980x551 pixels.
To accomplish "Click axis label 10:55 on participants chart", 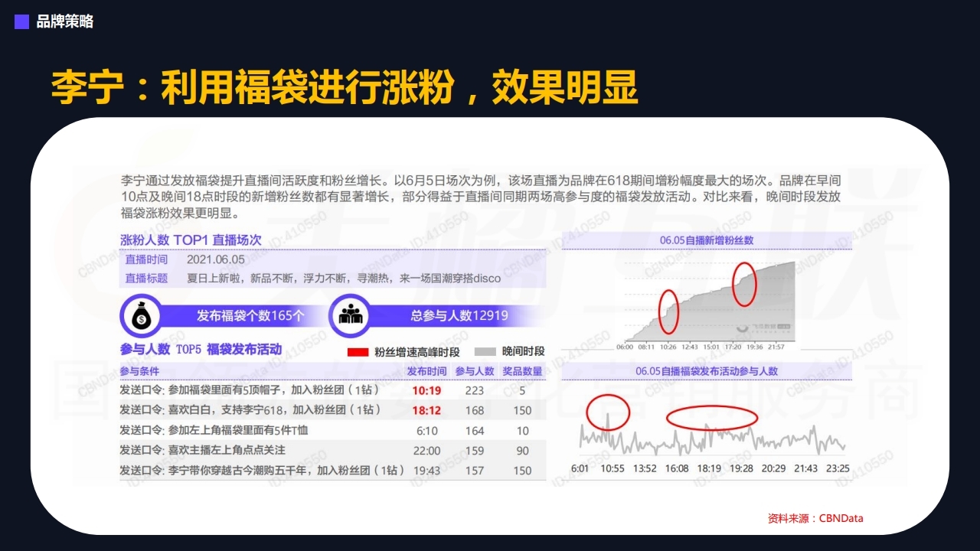I will 612,468.
